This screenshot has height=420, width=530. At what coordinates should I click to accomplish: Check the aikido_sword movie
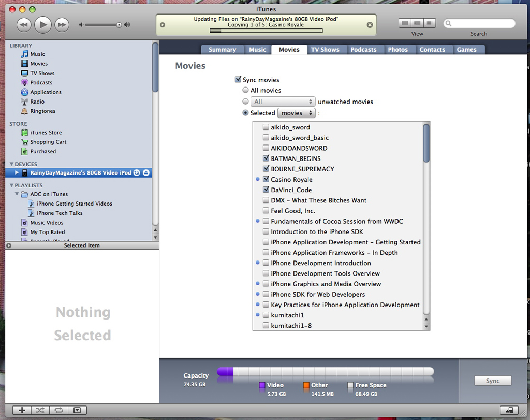tap(266, 127)
